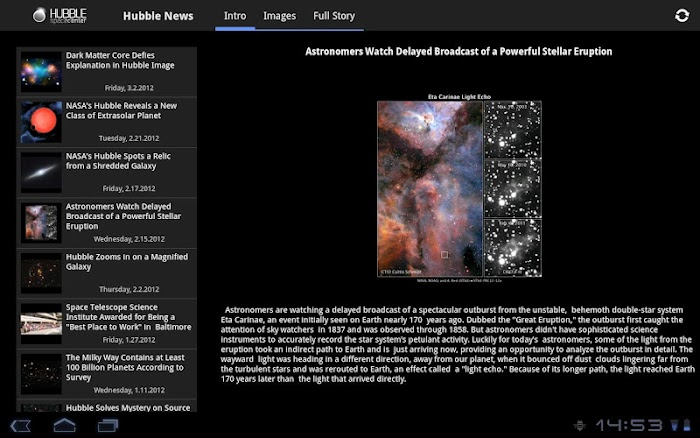Select Astronomers Watch Delayed Broadcast list title

[x=123, y=217]
